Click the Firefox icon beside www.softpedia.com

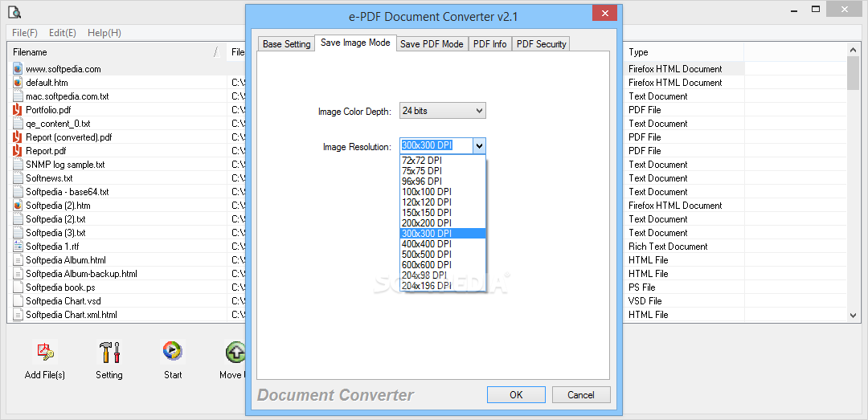tap(18, 69)
